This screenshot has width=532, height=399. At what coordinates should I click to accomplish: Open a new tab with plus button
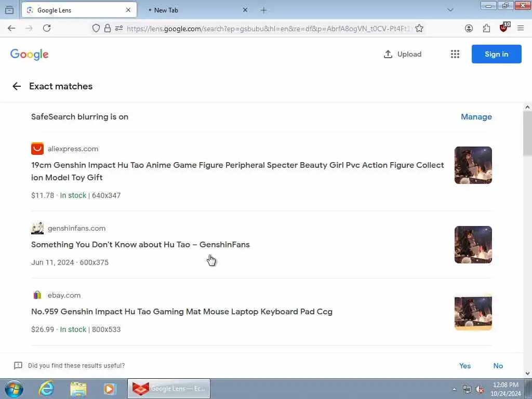pyautogui.click(x=263, y=10)
